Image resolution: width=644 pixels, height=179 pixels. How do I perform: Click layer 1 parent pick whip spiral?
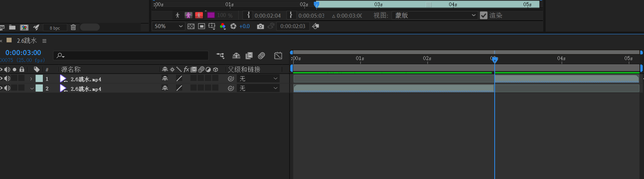[x=231, y=79]
